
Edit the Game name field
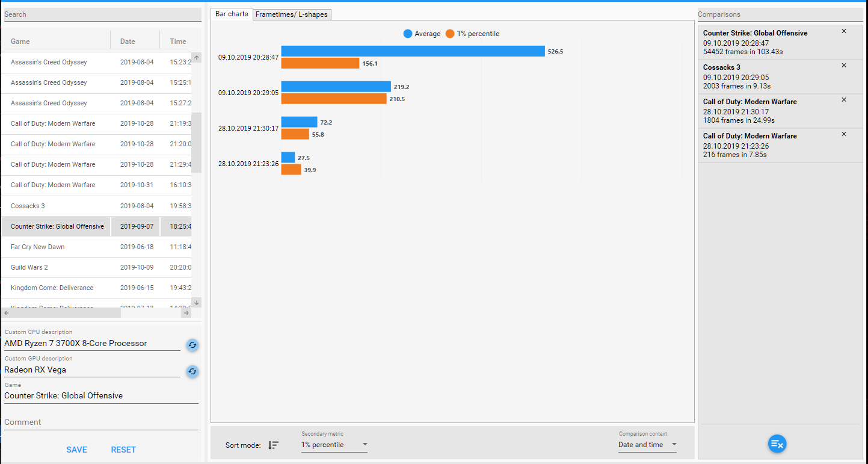tap(101, 395)
